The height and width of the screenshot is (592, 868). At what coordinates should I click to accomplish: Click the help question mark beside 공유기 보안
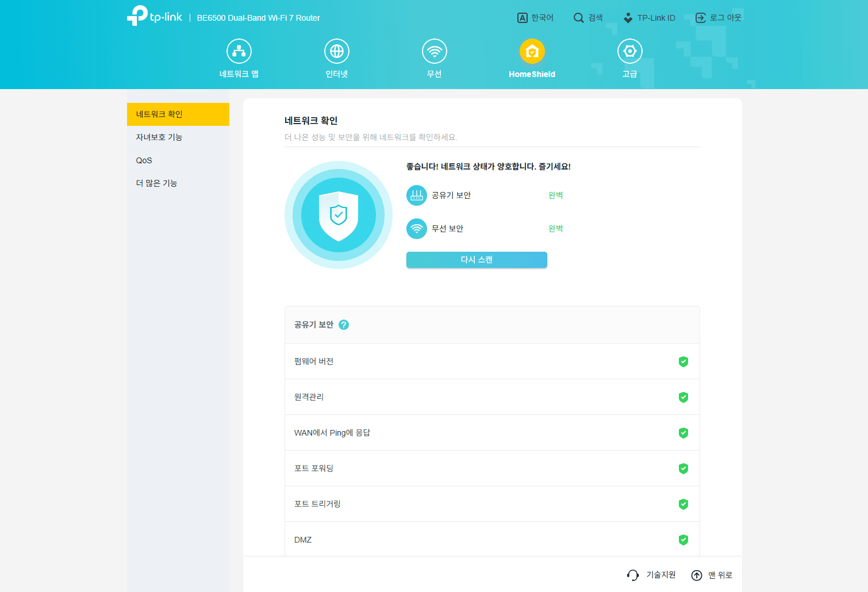344,325
